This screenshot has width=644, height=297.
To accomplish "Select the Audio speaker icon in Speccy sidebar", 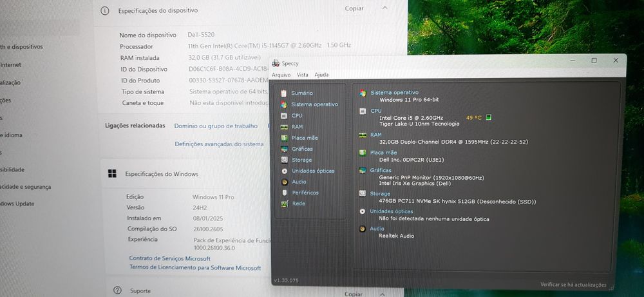I will (284, 182).
